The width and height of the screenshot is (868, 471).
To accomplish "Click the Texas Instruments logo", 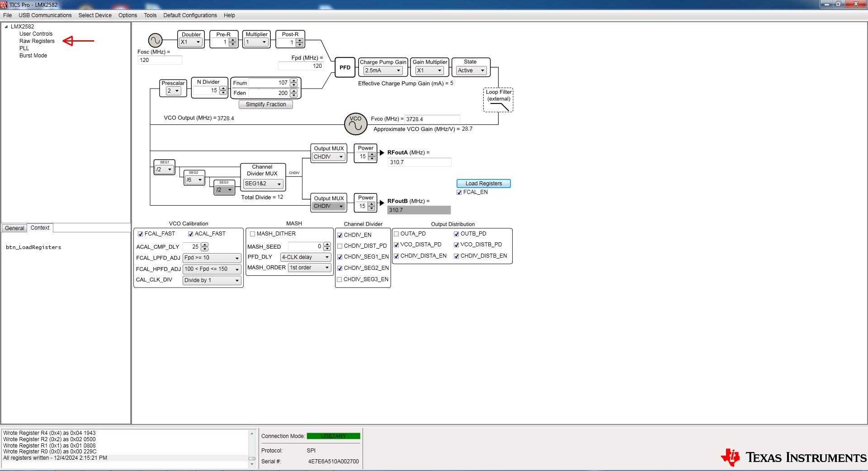I will tap(793, 457).
